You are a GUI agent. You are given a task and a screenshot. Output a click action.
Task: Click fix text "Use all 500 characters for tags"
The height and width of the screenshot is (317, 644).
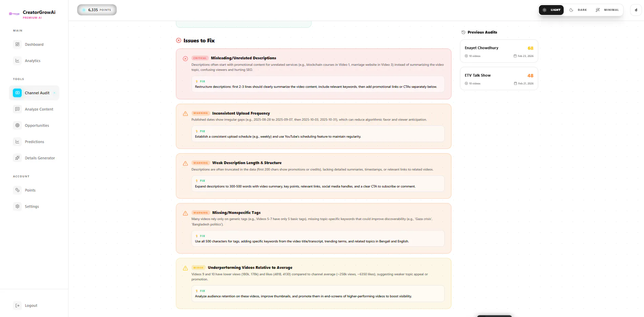point(302,241)
